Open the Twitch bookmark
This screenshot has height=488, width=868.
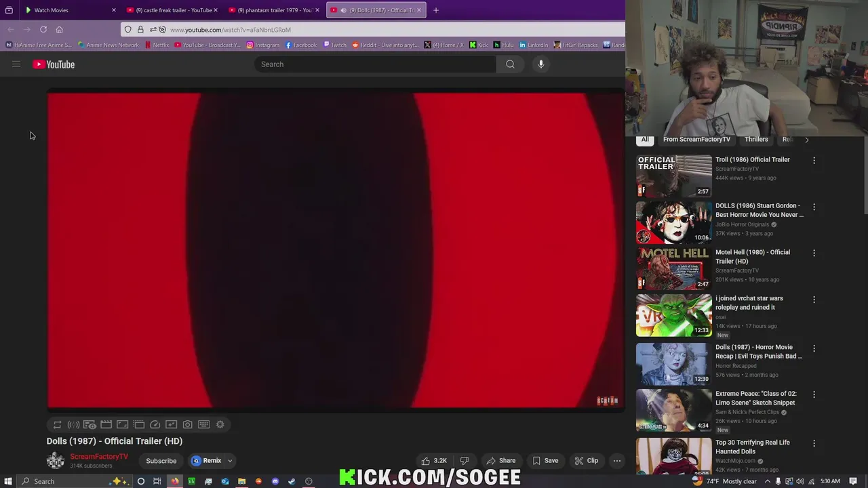coord(335,45)
